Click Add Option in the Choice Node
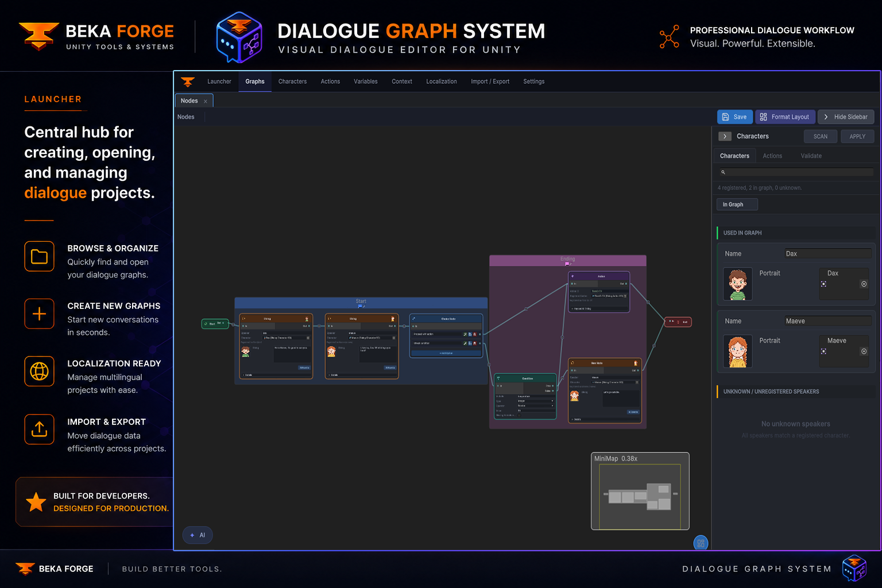Screen dimensions: 882x588 point(446,353)
